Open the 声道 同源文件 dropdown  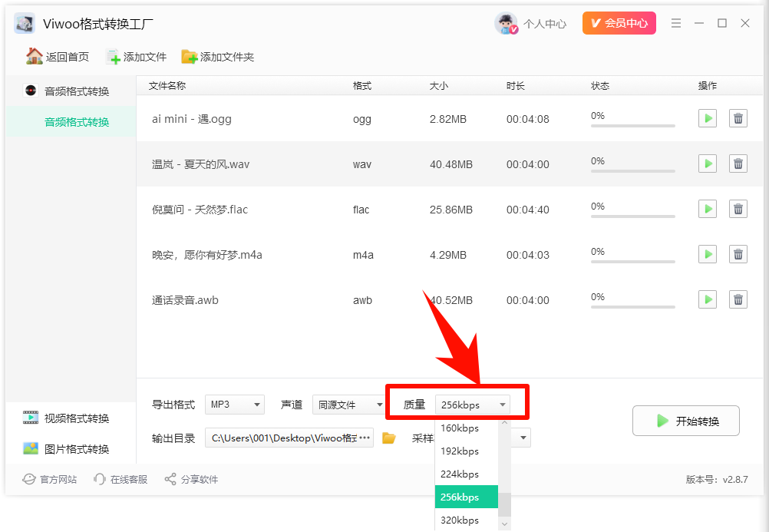[350, 405]
